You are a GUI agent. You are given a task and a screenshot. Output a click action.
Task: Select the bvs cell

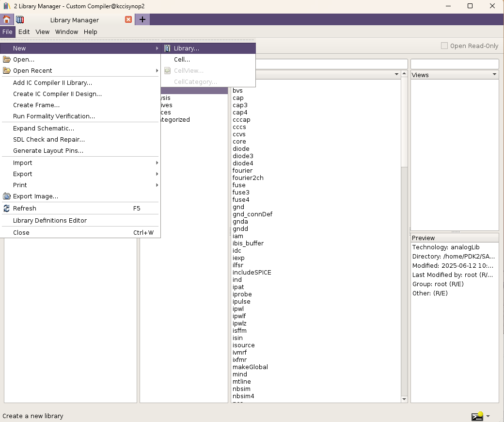tap(237, 91)
